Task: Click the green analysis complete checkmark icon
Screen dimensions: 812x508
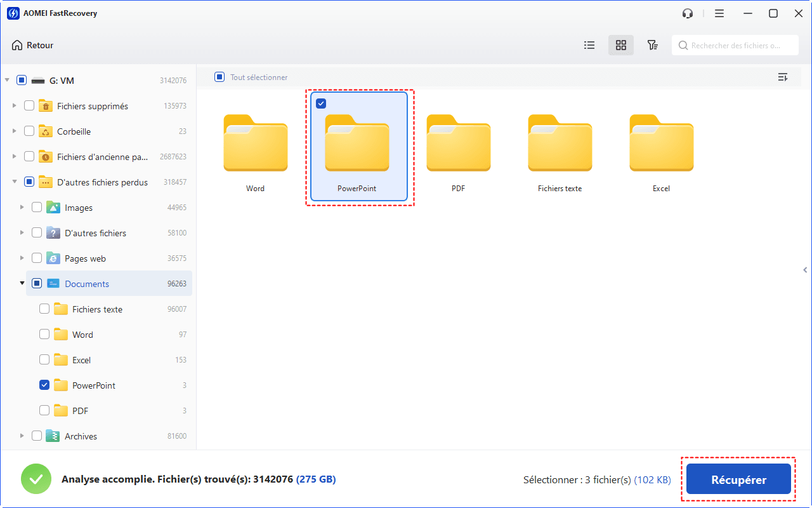Action: [x=36, y=479]
